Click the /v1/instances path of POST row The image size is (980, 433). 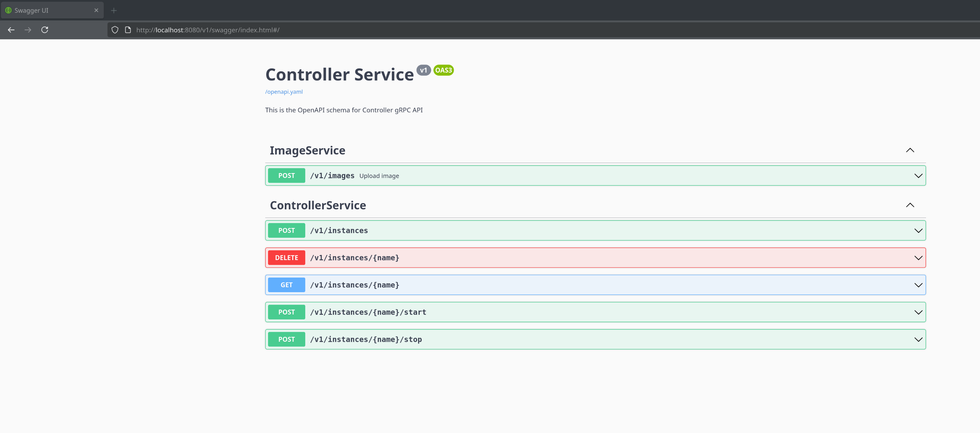pyautogui.click(x=339, y=230)
